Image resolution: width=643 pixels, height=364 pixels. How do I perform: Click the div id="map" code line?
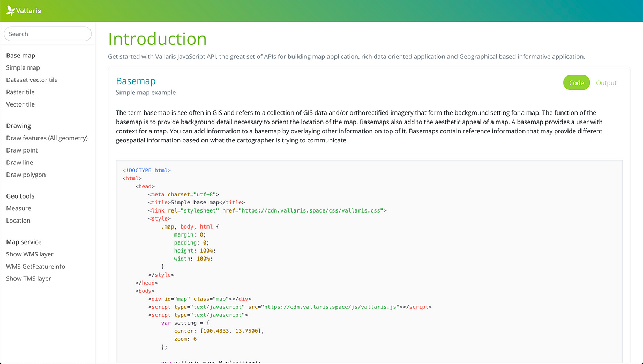pos(200,299)
